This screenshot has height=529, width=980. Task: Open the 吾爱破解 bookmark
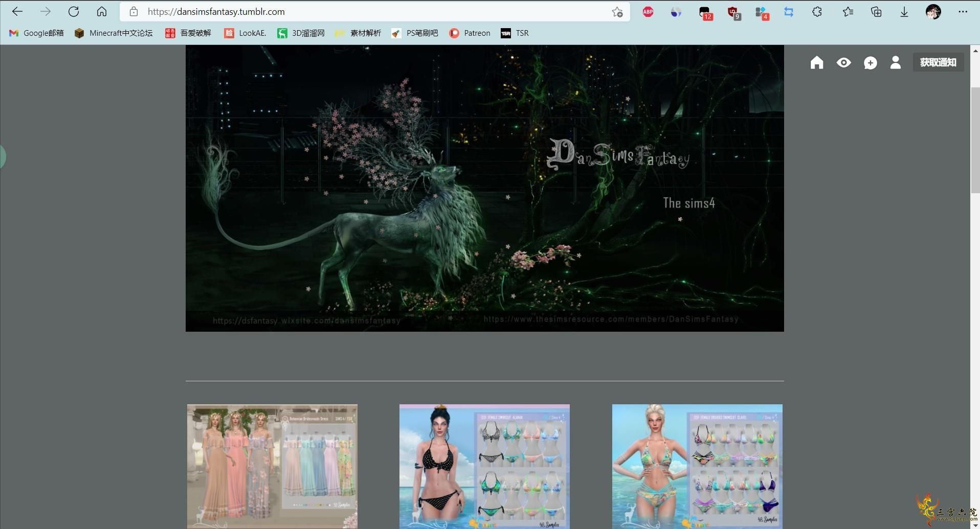188,33
